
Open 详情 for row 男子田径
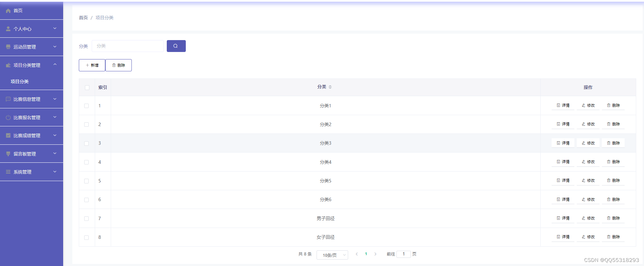[563, 218]
